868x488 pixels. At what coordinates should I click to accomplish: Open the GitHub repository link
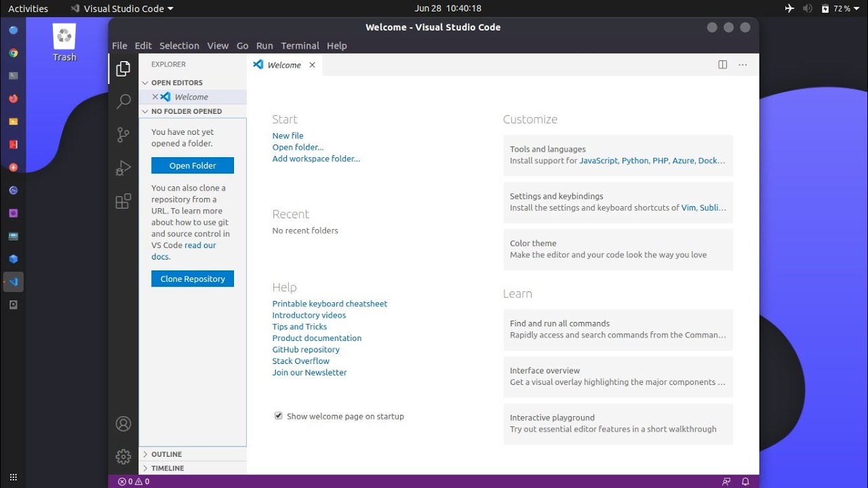[x=306, y=350]
